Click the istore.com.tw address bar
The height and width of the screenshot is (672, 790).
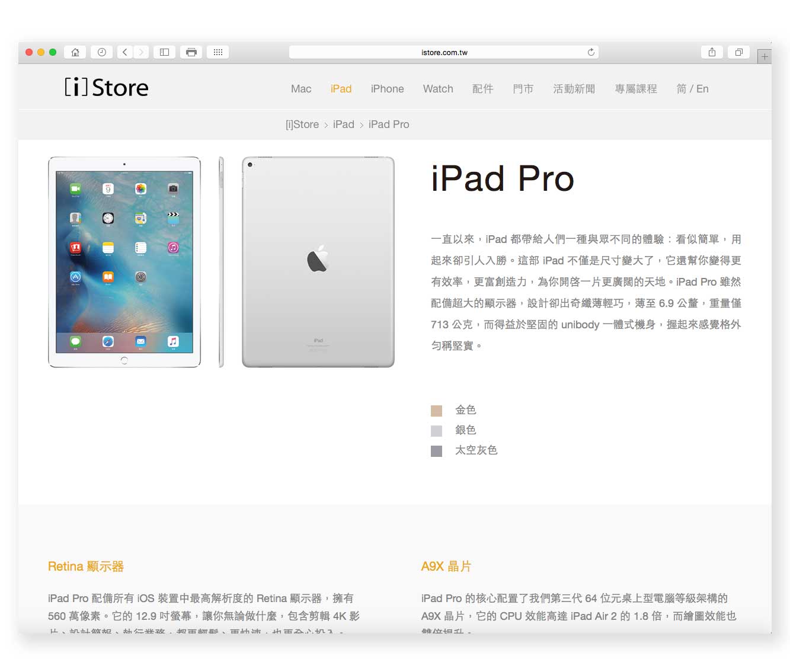tap(444, 52)
